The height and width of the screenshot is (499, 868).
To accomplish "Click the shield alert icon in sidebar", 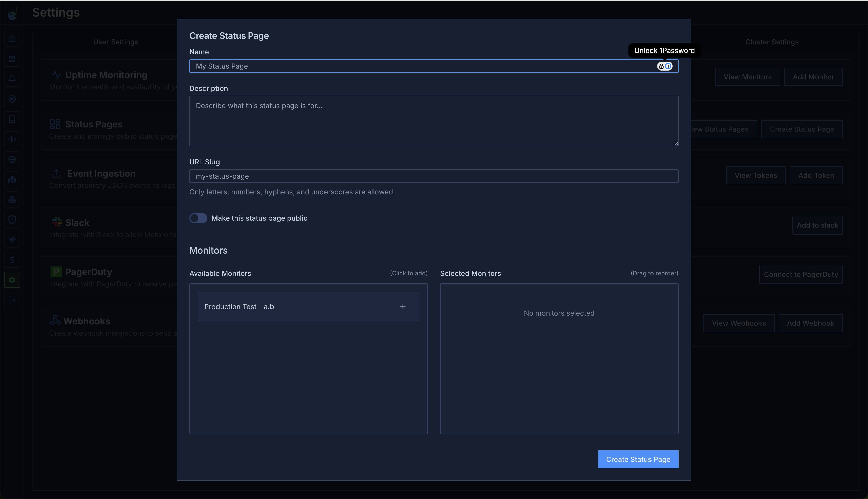I will pos(12,220).
